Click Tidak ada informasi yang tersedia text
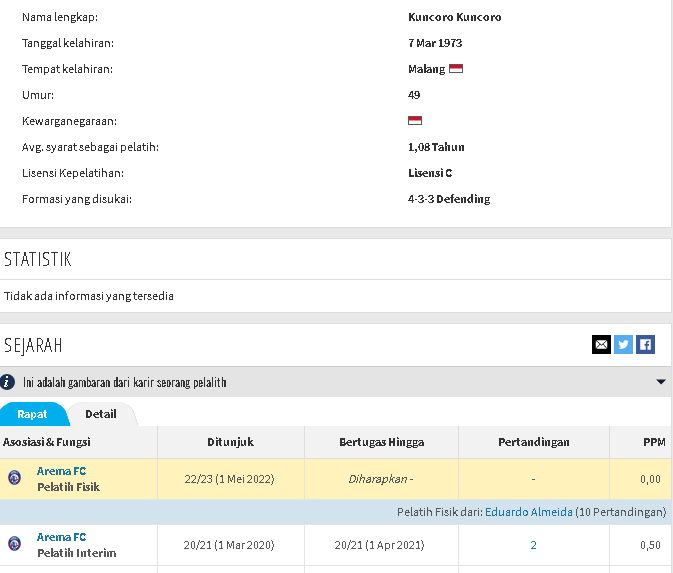The height and width of the screenshot is (573, 673). [88, 296]
